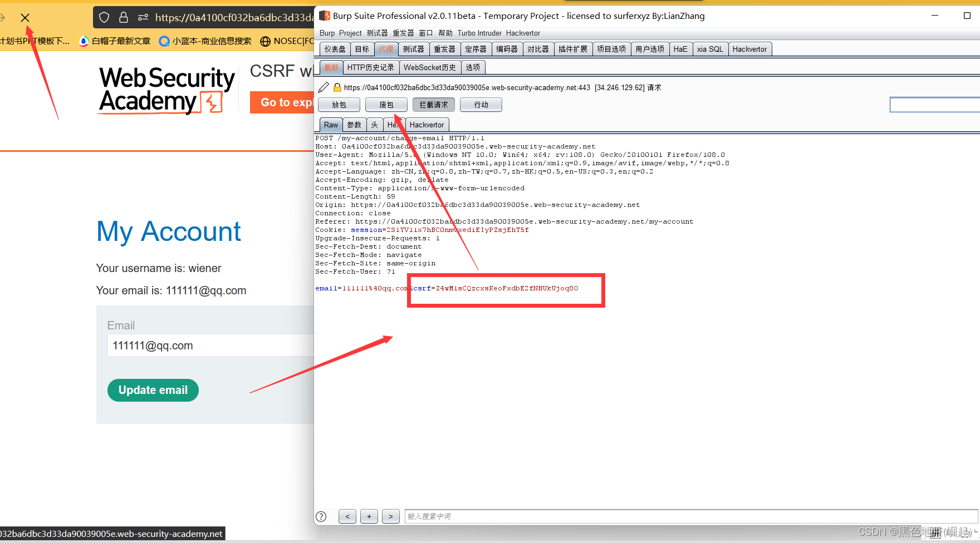Click the green Update email button
Screen dimensions: 980x543
(x=153, y=390)
